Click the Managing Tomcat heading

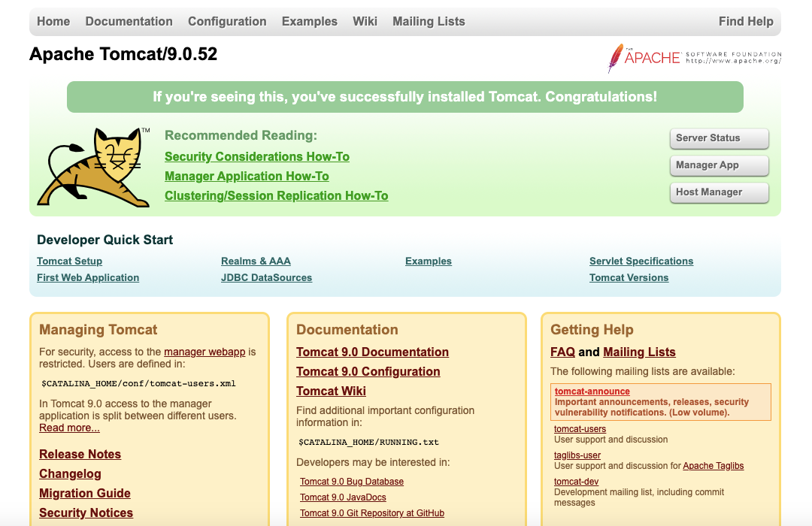[x=98, y=330]
